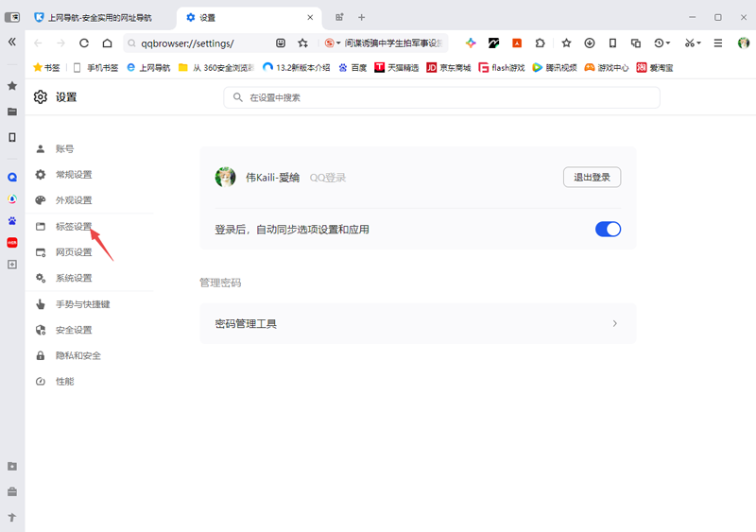This screenshot has height=532, width=756.
Task: Bookmark this page via address bar star
Action: point(302,43)
